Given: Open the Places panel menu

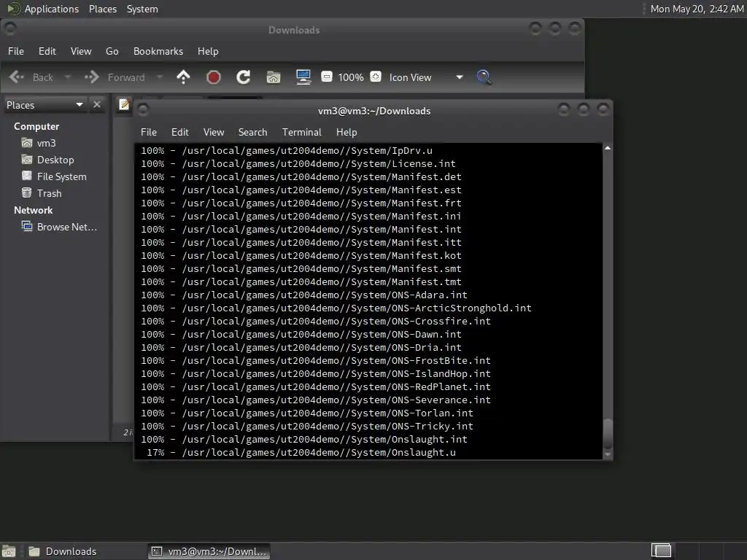Looking at the screenshot, I should tap(103, 9).
